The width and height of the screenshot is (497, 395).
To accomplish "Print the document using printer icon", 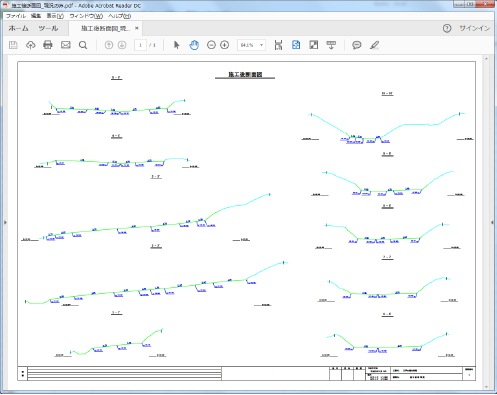I will pyautogui.click(x=48, y=45).
